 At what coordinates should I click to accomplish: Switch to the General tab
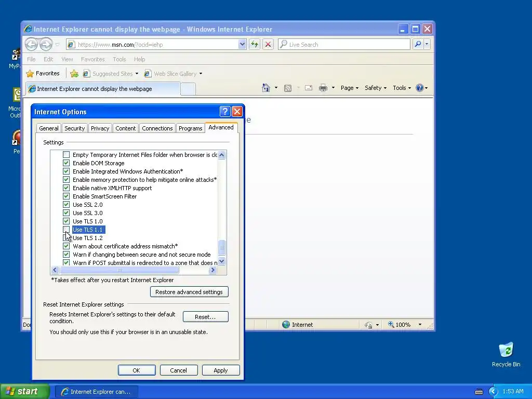[x=48, y=128]
